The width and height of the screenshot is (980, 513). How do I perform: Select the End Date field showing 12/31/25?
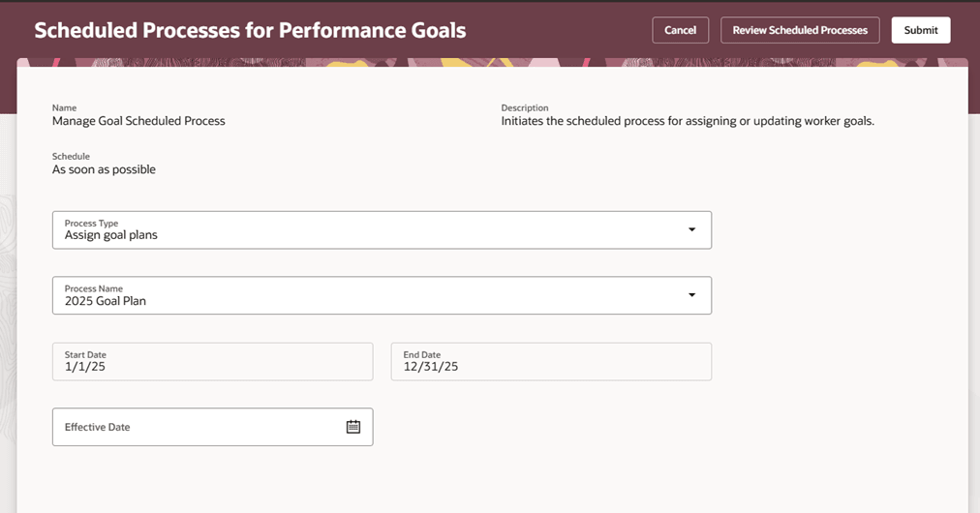tap(550, 361)
